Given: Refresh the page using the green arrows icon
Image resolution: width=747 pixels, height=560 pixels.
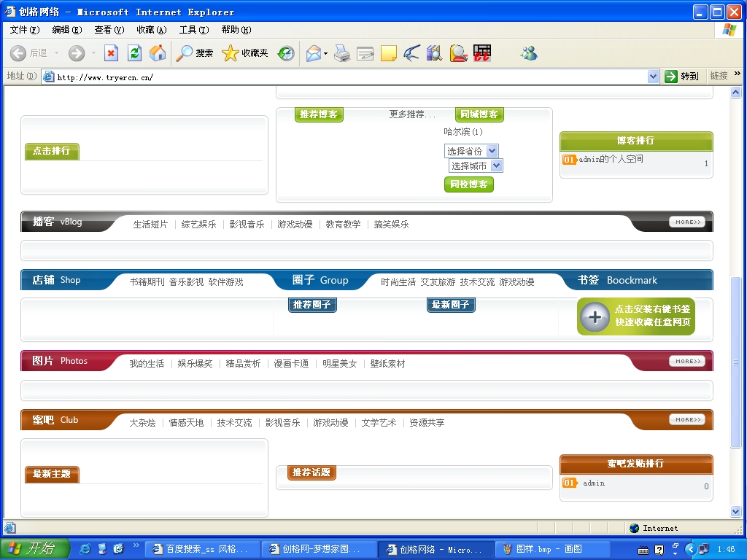Looking at the screenshot, I should 135,52.
